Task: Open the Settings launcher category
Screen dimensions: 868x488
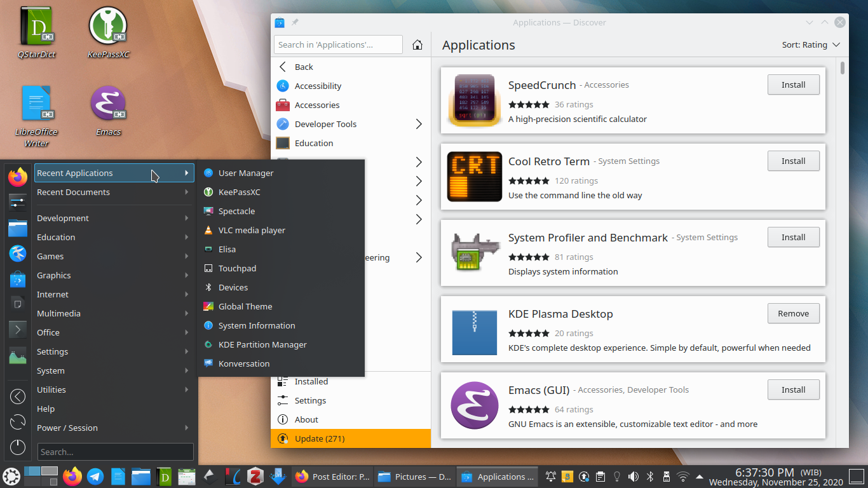Action: click(x=114, y=351)
